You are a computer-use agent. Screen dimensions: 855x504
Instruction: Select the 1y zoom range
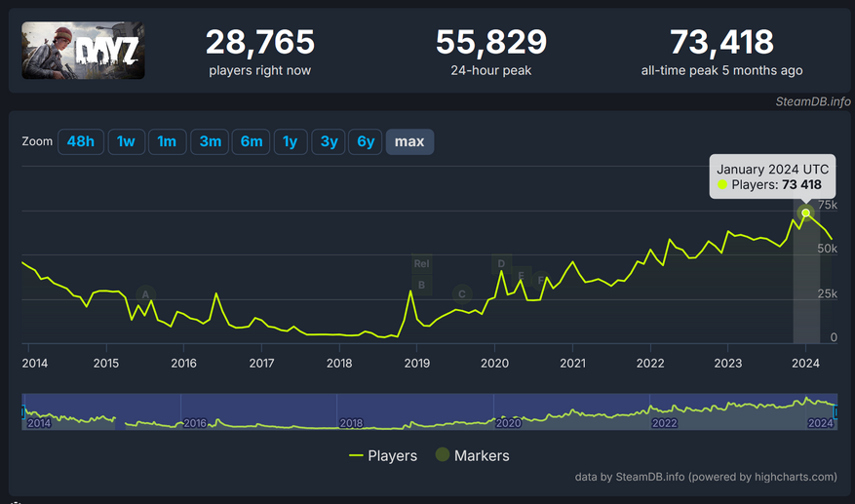point(291,141)
